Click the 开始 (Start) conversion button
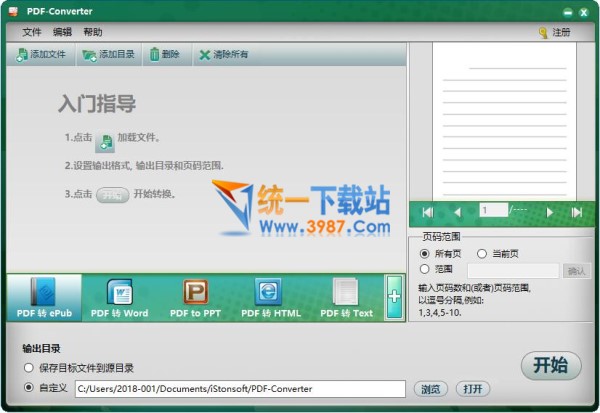The height and width of the screenshot is (413, 600). click(551, 366)
